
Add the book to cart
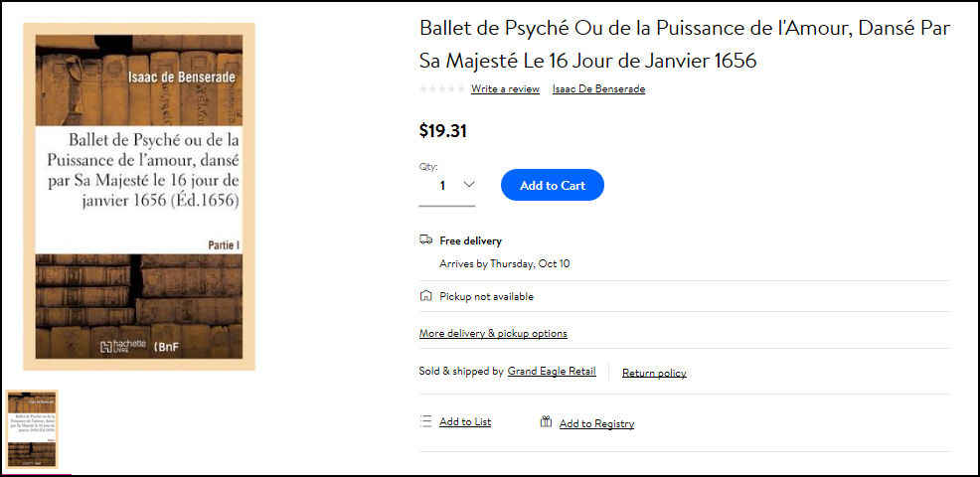coord(553,185)
